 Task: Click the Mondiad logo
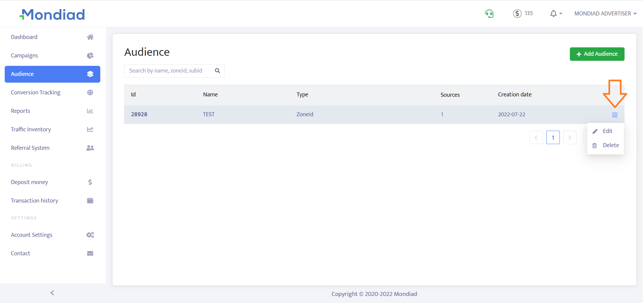pos(52,14)
